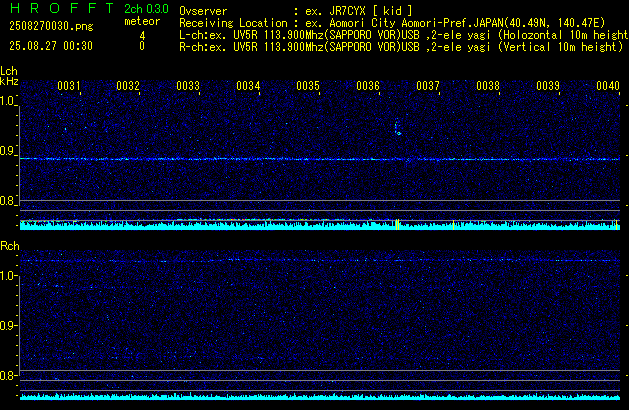
Task: Click the meteor count value '0'
Action: pos(142,46)
